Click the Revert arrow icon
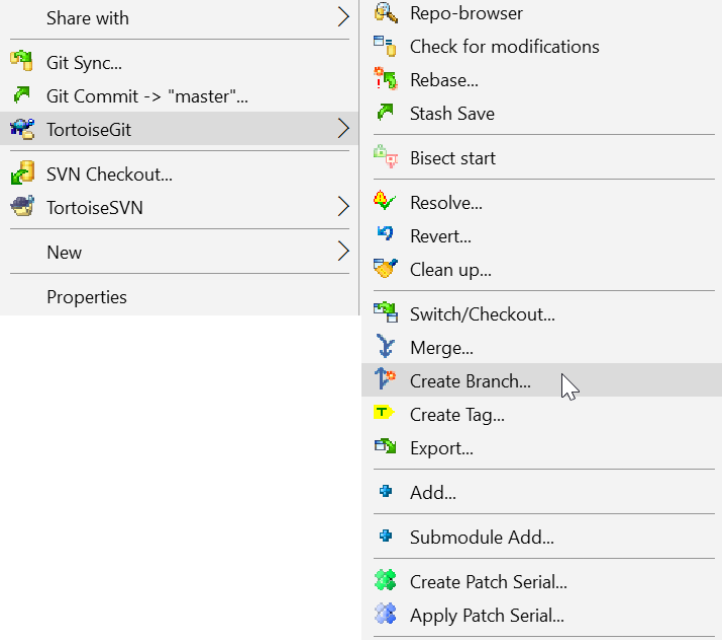Screen dimensions: 722x640 click(385, 236)
